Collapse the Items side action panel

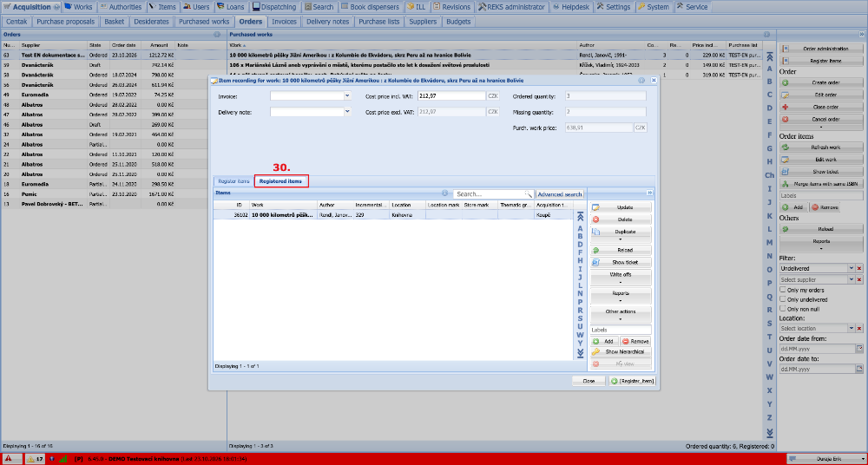[x=650, y=193]
